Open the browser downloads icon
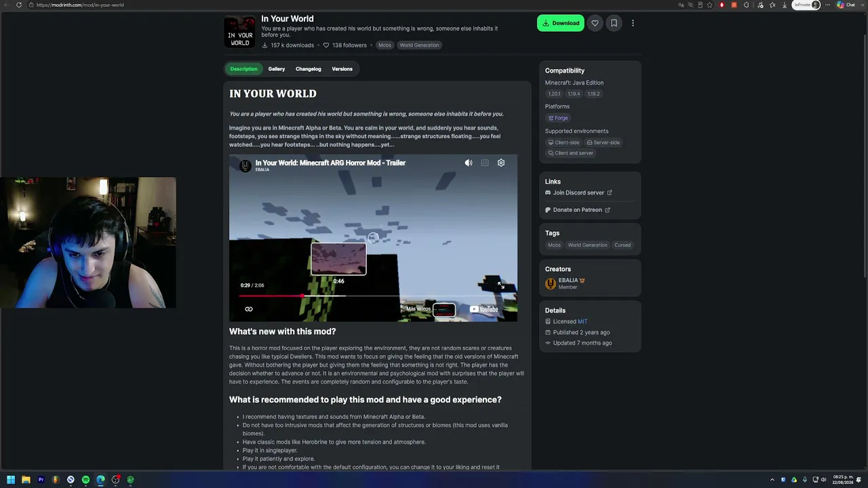868x488 pixels. click(785, 5)
